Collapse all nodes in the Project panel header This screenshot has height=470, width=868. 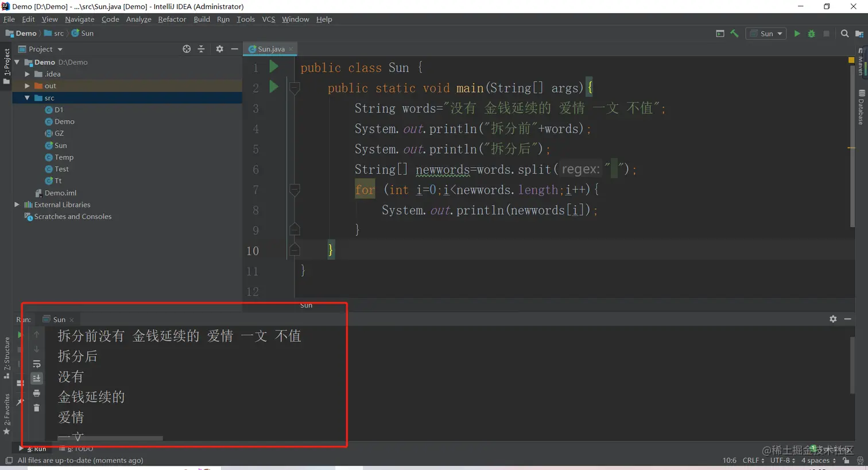[201, 49]
